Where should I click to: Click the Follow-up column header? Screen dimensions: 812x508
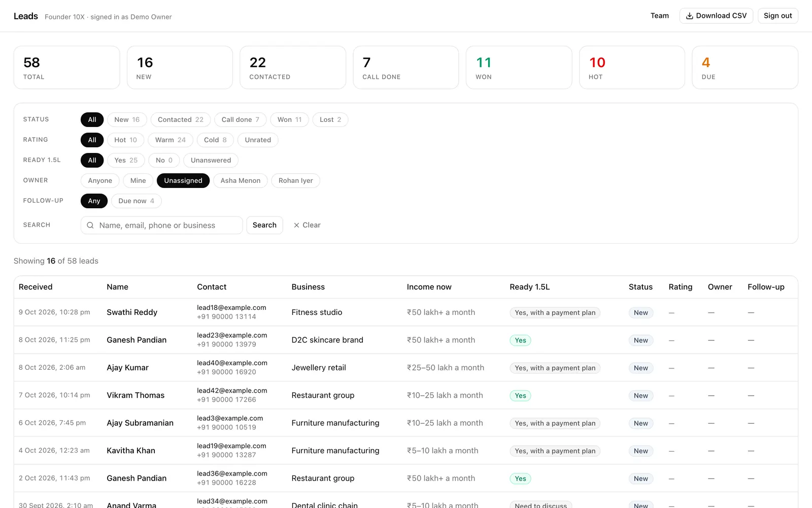(x=766, y=287)
